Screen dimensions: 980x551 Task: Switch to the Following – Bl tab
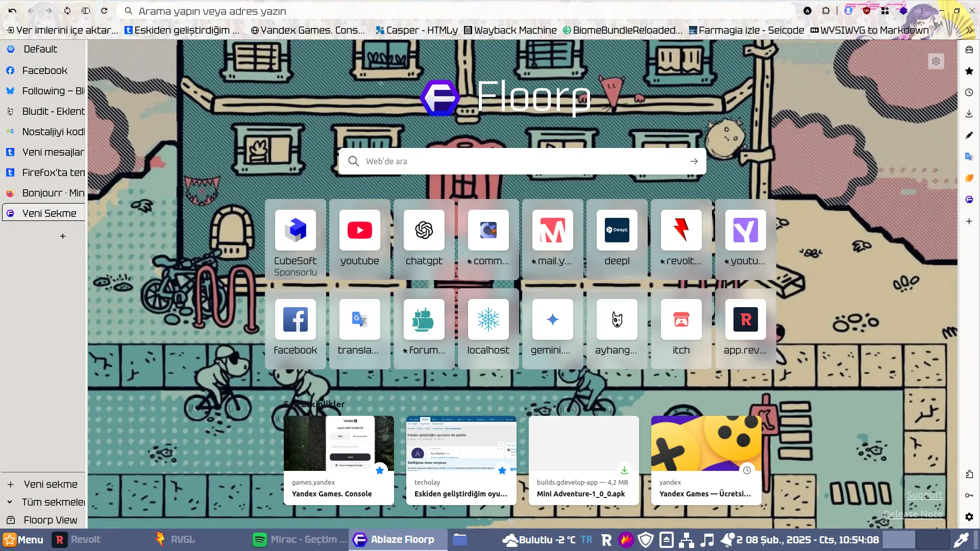[x=44, y=91]
